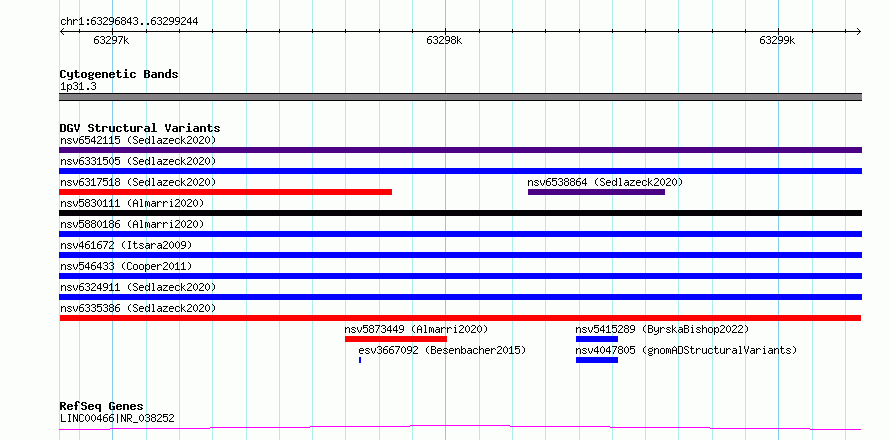Open the nsv6538864 purple variant bar

pyautogui.click(x=596, y=192)
